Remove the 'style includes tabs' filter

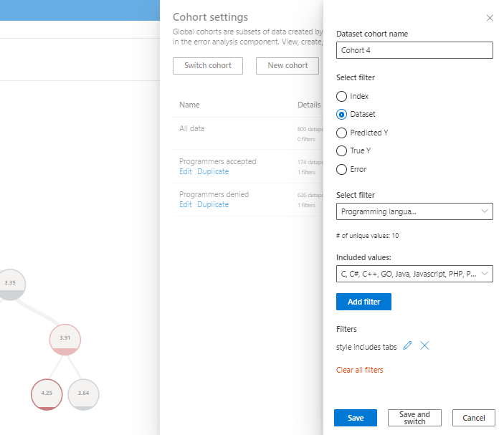click(x=424, y=346)
